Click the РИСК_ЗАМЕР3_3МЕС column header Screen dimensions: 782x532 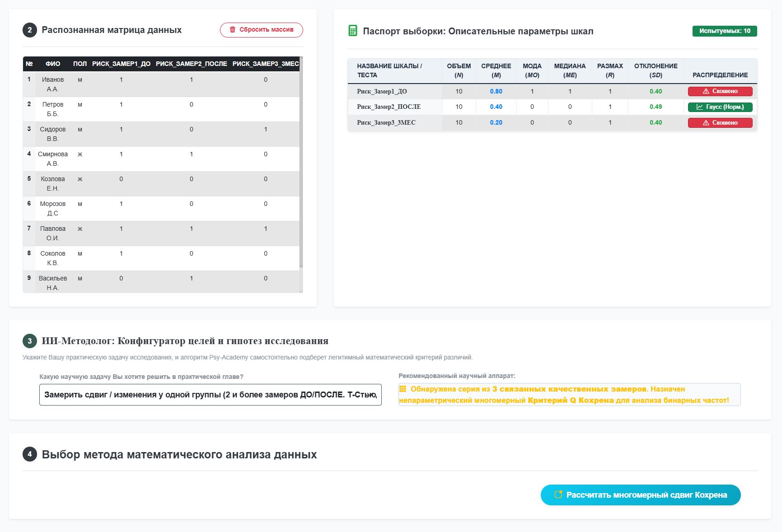266,64
